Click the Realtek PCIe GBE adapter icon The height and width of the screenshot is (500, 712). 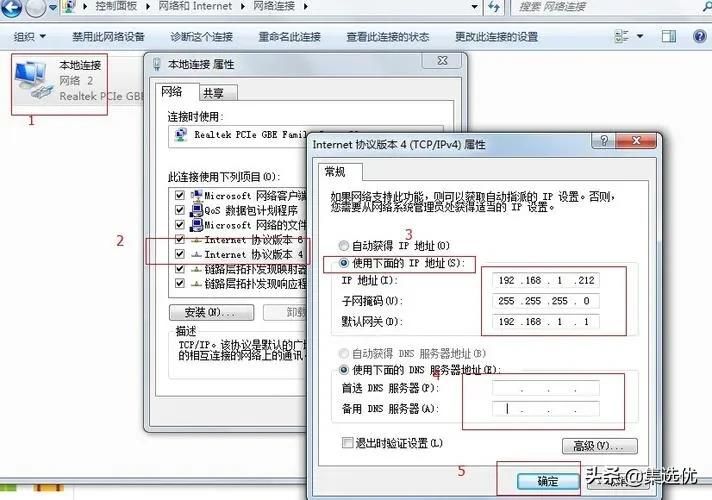[x=181, y=134]
